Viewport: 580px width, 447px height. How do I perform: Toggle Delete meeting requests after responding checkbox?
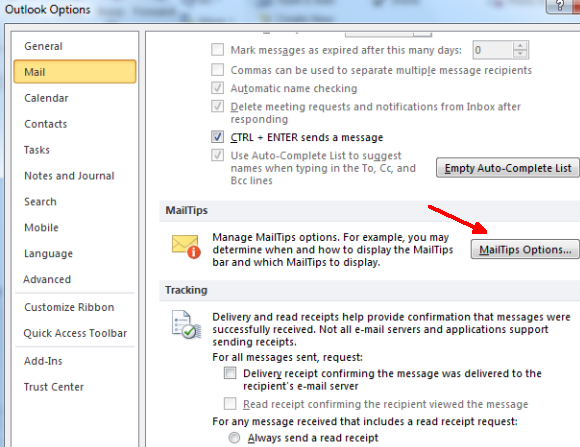coord(218,106)
